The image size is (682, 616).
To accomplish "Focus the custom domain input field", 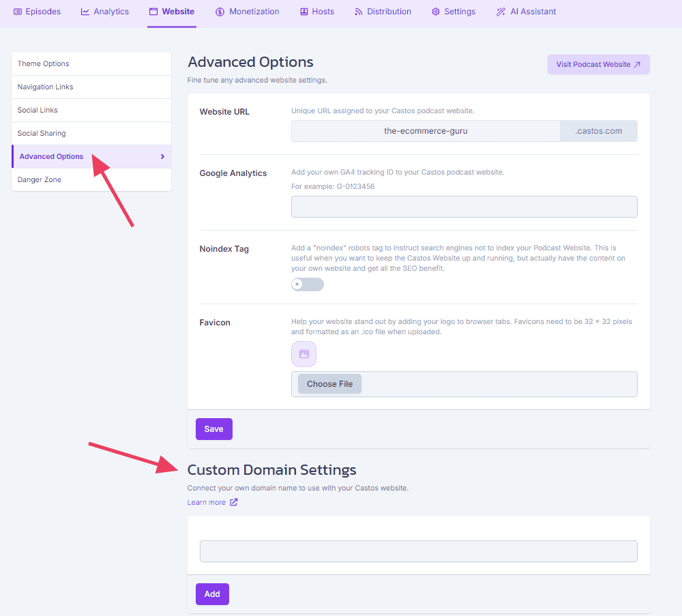I will [419, 551].
